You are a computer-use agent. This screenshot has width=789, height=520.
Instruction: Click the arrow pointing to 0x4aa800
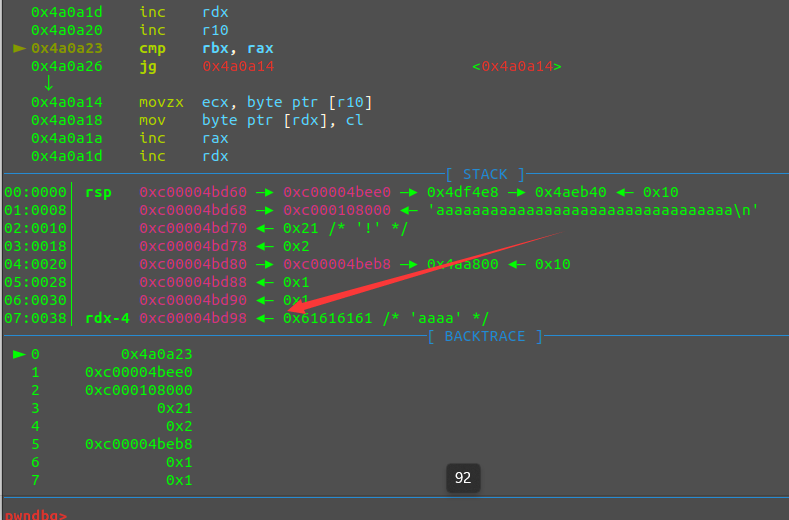click(413, 264)
